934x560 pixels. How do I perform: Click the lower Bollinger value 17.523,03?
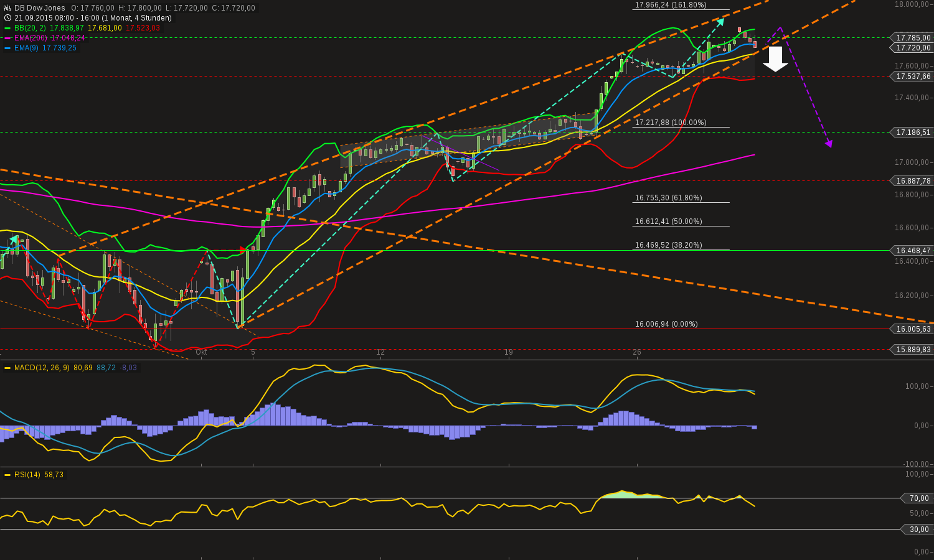[x=143, y=28]
